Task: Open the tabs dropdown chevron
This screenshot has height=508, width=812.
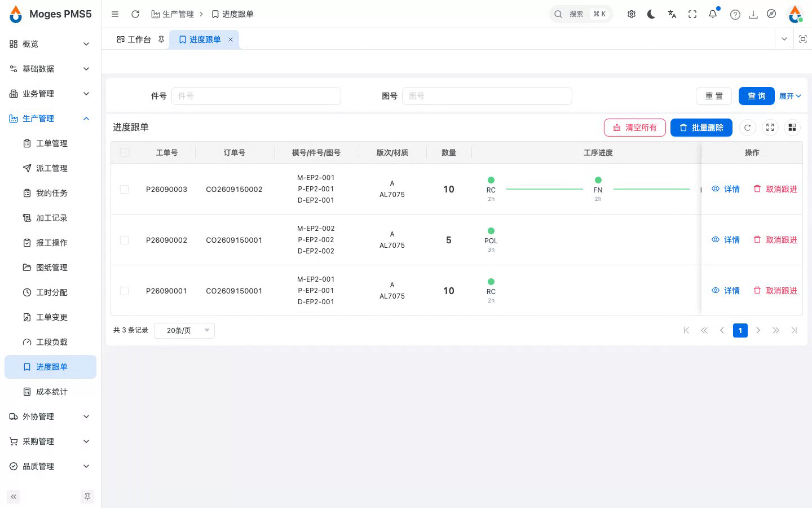Action: click(x=784, y=39)
